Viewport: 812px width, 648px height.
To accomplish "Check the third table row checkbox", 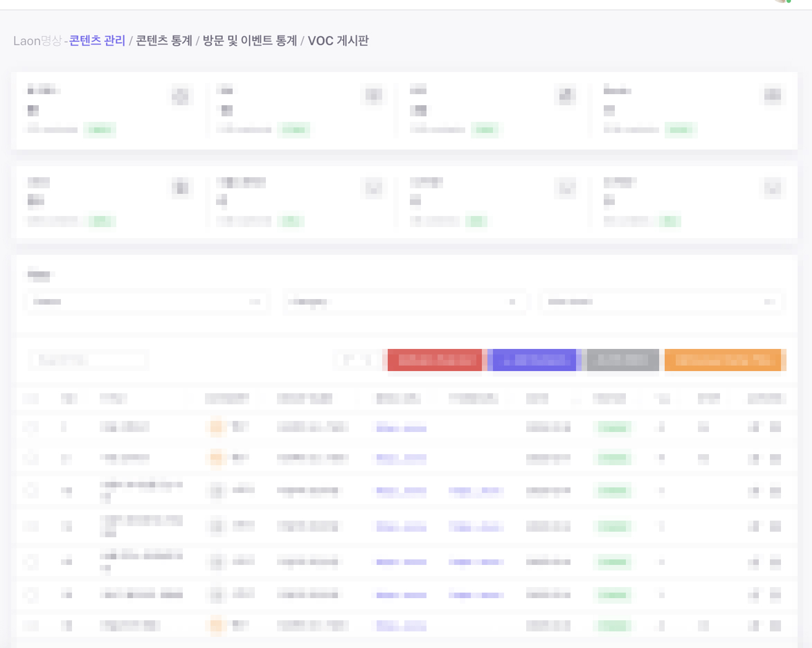I will [x=32, y=490].
